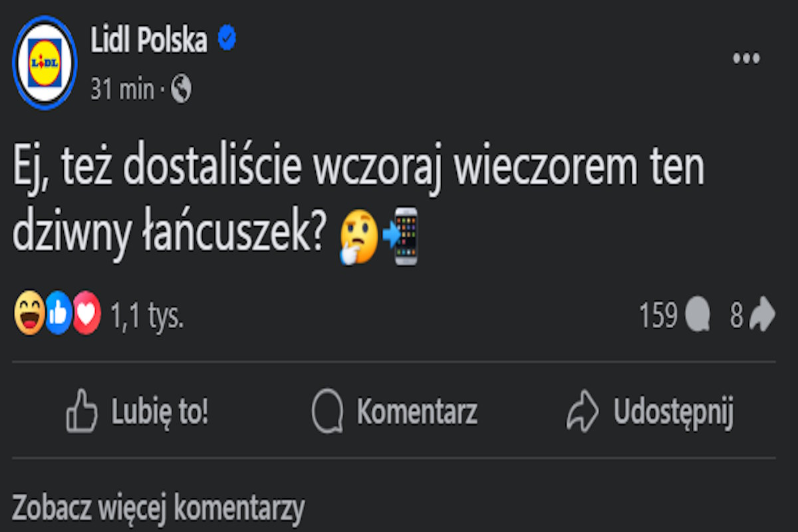Viewport: 798px width, 532px height.
Task: Click the laughing Haha reaction icon
Action: tap(29, 315)
